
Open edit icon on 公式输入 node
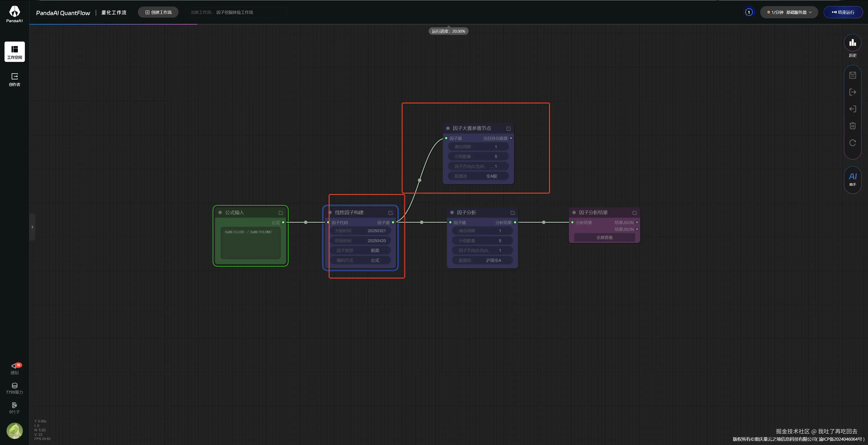(x=281, y=213)
